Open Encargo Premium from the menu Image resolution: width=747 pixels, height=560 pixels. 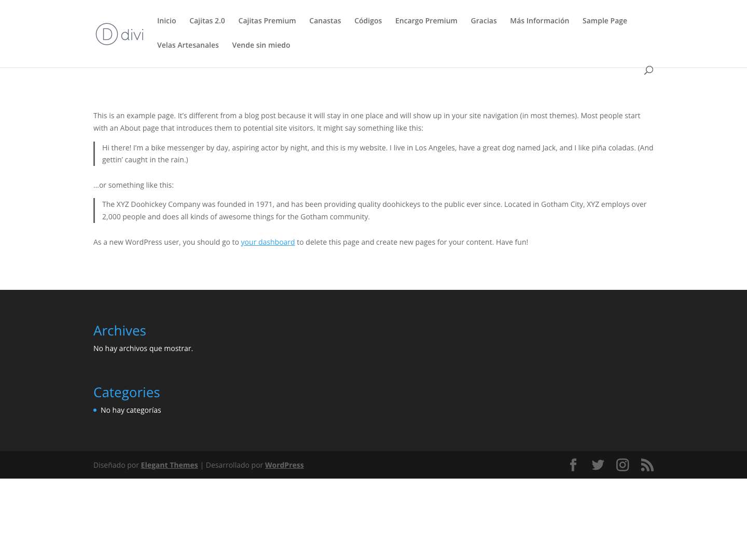click(x=426, y=21)
